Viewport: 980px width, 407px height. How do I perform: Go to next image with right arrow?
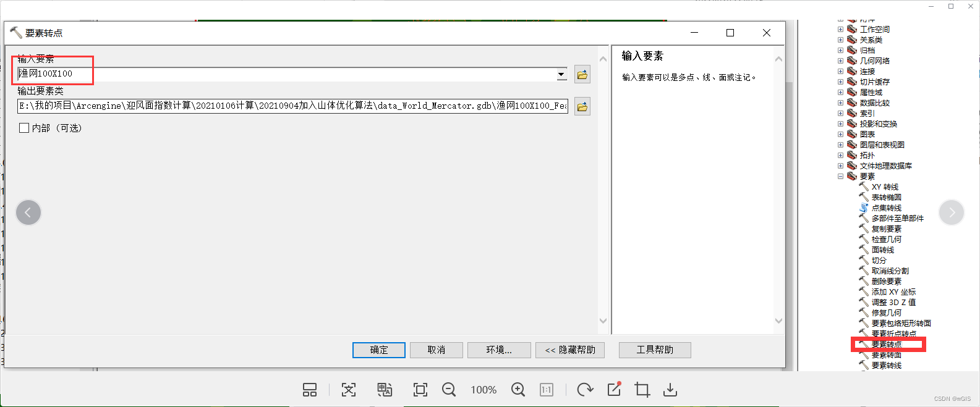pos(952,212)
